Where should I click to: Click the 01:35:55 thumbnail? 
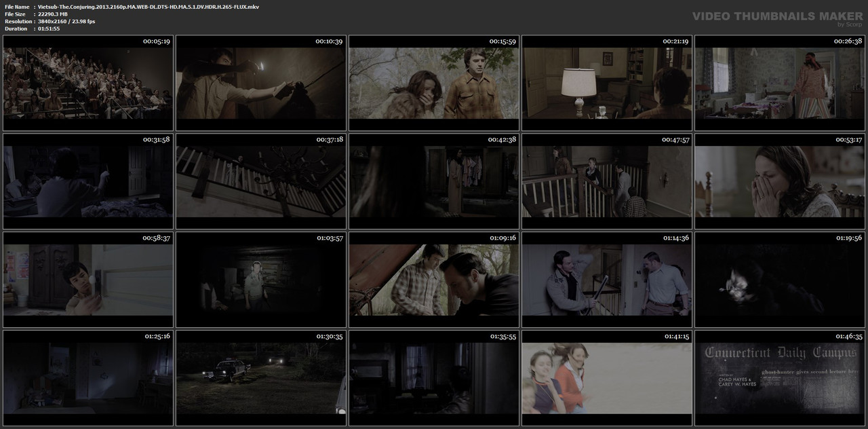click(434, 378)
